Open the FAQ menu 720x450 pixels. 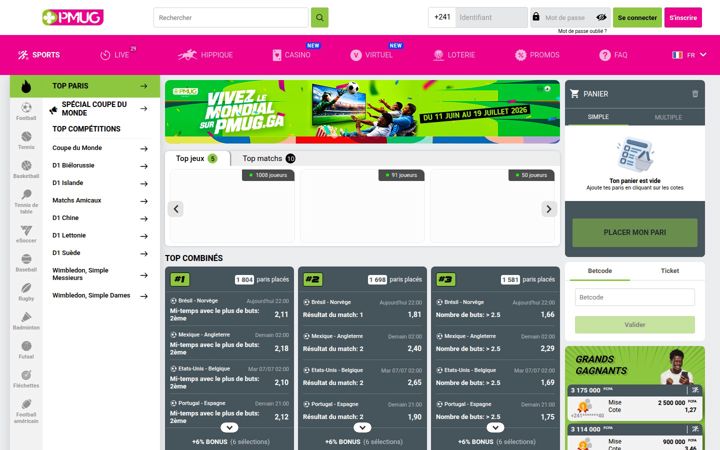tap(613, 55)
